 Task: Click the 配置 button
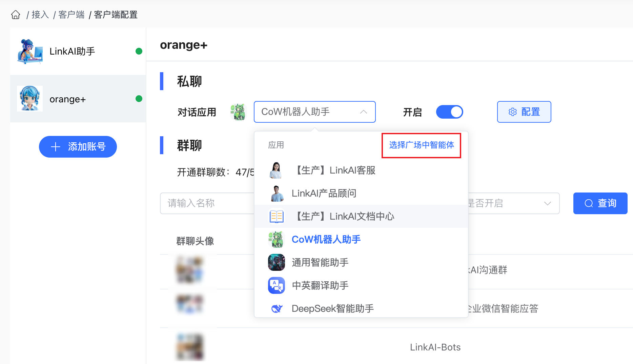(524, 112)
